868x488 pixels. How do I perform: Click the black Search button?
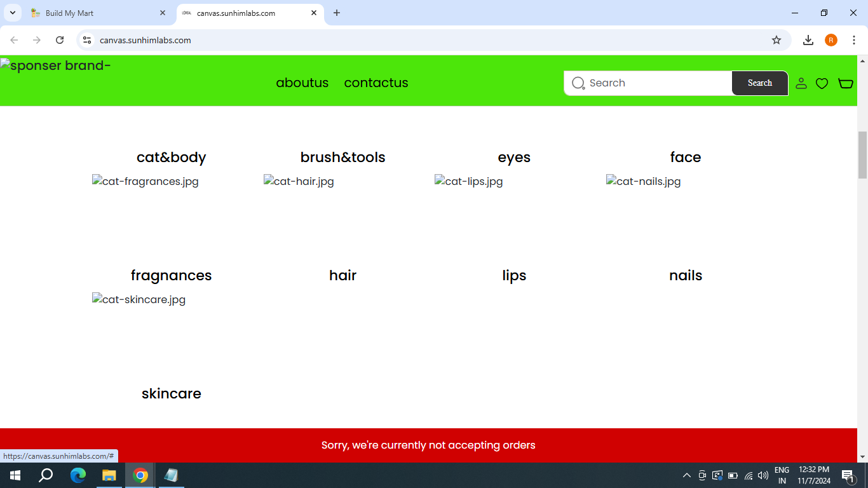click(760, 83)
